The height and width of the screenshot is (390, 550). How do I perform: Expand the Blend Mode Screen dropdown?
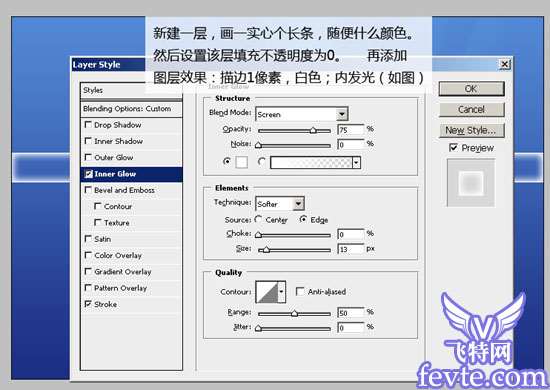(x=342, y=114)
